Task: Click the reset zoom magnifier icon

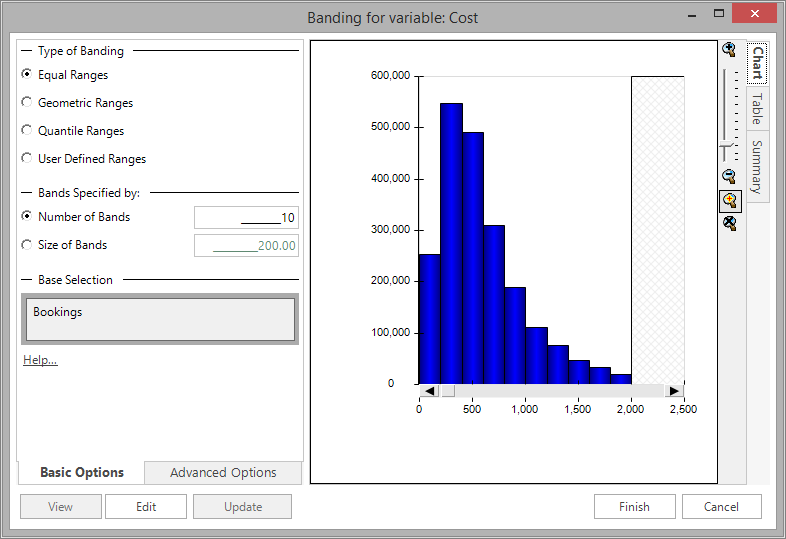Action: [730, 223]
